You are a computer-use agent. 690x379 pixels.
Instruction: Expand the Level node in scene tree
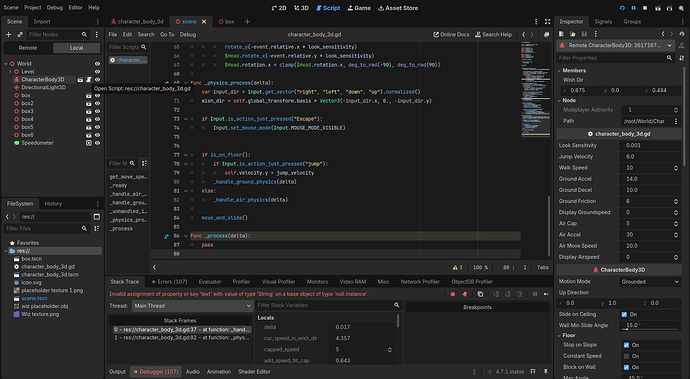(10, 72)
